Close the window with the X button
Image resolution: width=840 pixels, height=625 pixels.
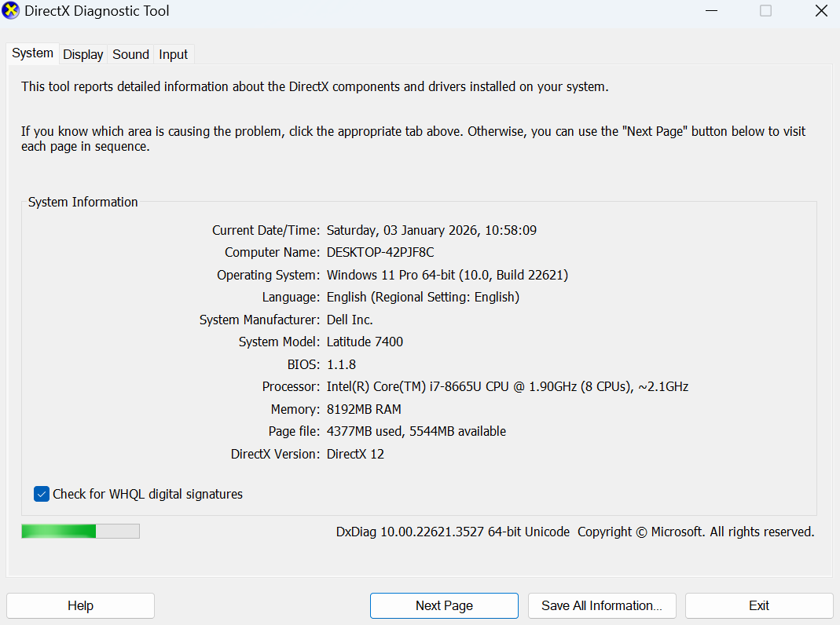821,11
